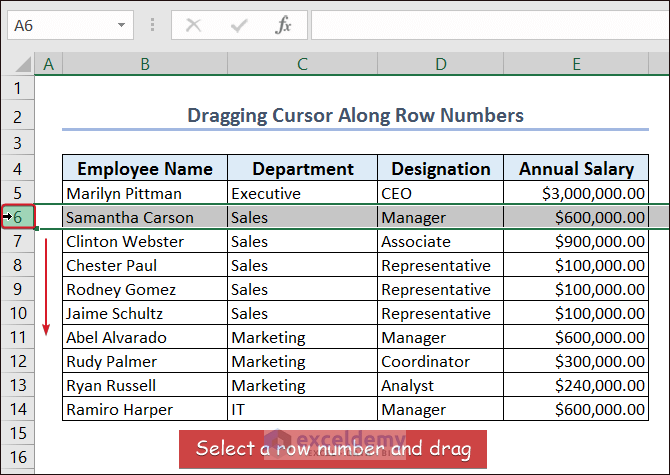This screenshot has height=475, width=670.
Task: Select row 11 header
Action: [18, 337]
